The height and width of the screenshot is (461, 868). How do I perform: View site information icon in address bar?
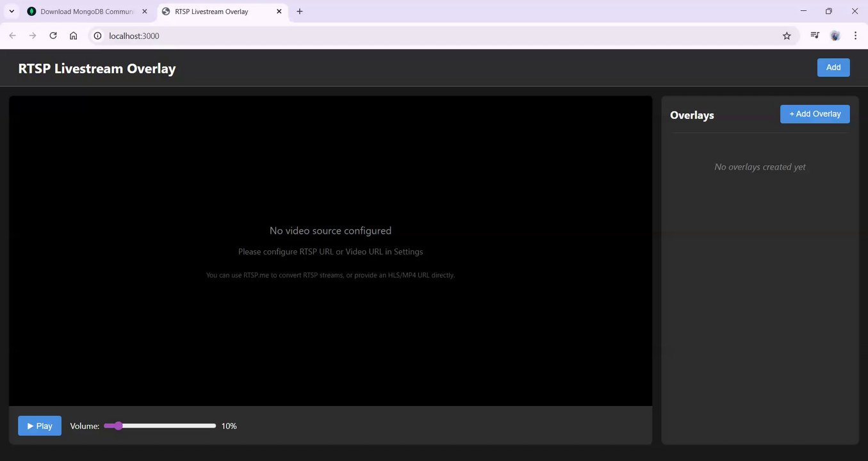click(x=98, y=36)
